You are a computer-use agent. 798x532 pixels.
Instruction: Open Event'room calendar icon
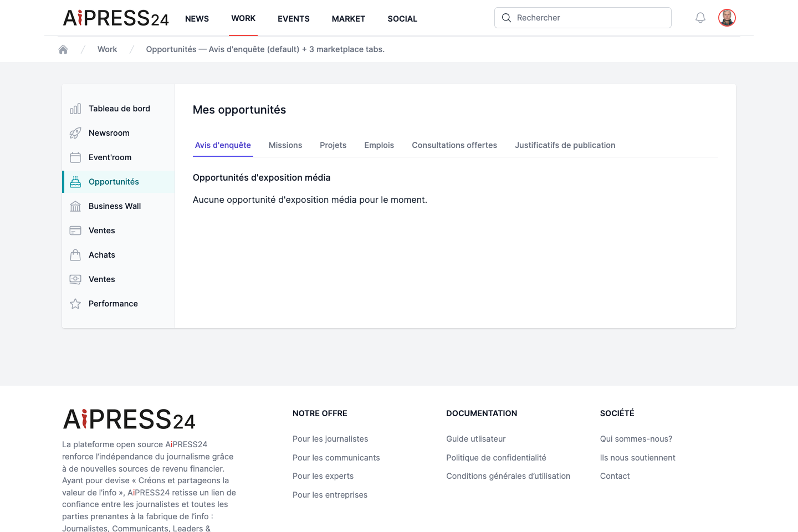pyautogui.click(x=75, y=157)
